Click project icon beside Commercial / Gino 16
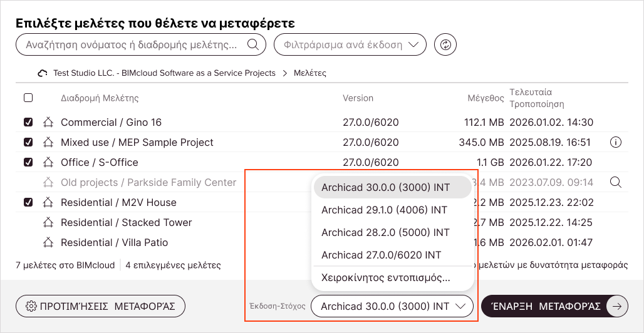The width and height of the screenshot is (644, 333). [x=48, y=122]
